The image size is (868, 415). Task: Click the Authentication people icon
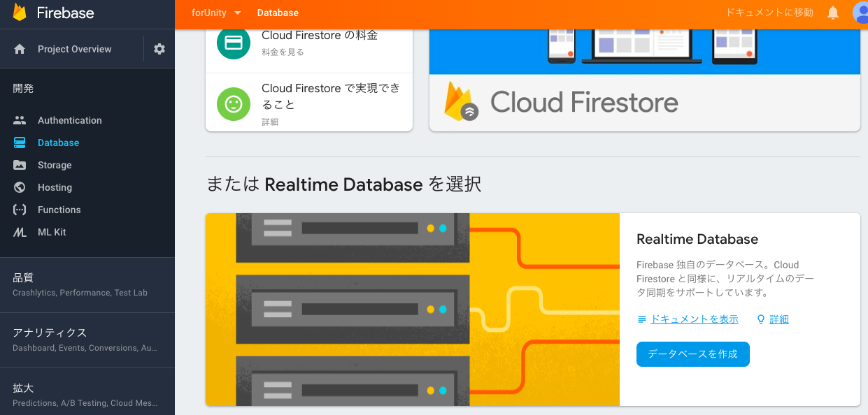click(20, 120)
